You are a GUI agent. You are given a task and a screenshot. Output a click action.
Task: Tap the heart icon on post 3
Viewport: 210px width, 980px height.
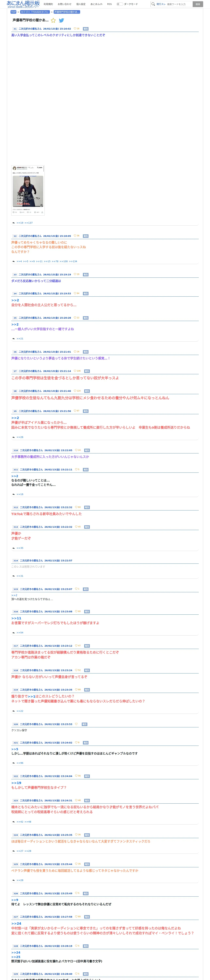(75, 274)
